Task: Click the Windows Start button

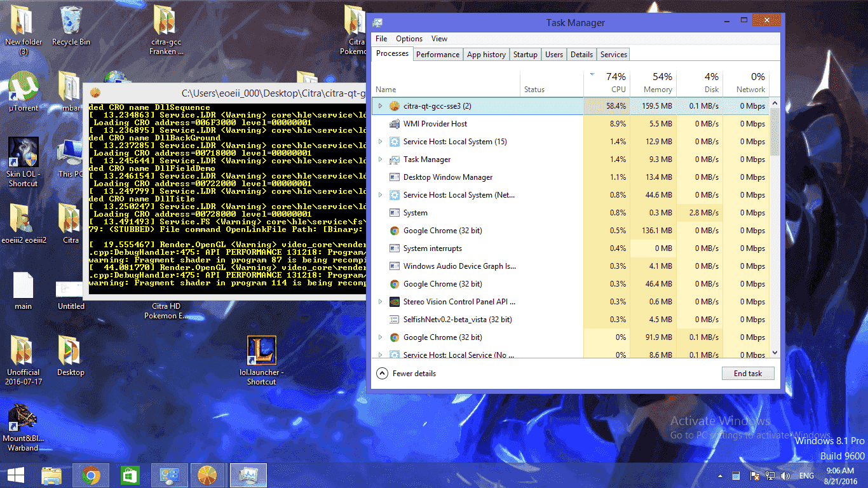Action: coord(16,475)
